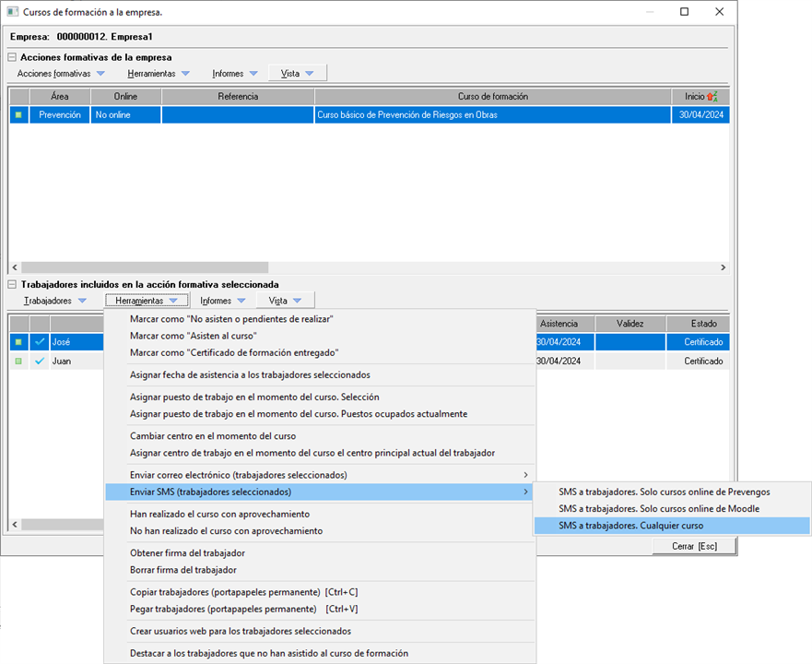Choose Obtener firma del trabajador
This screenshot has width=812, height=664.
[187, 553]
